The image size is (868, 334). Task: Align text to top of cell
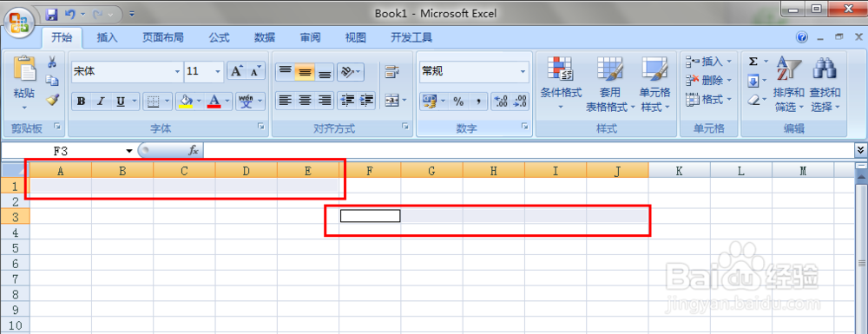[x=285, y=71]
